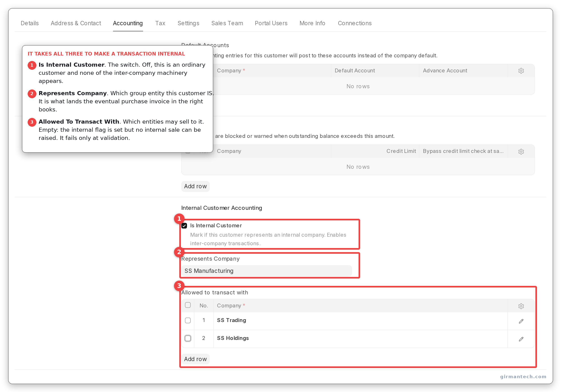
Task: Edit the SS Holdings row with pencil icon
Action: click(521, 339)
